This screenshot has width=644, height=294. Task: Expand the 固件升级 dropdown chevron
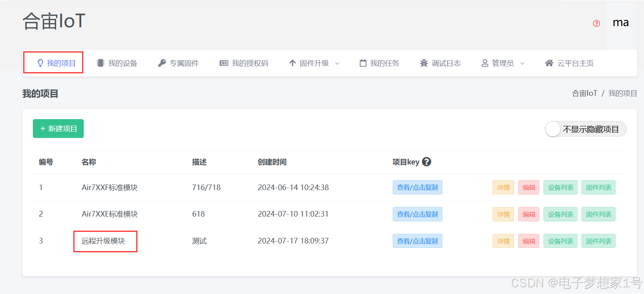coord(337,63)
